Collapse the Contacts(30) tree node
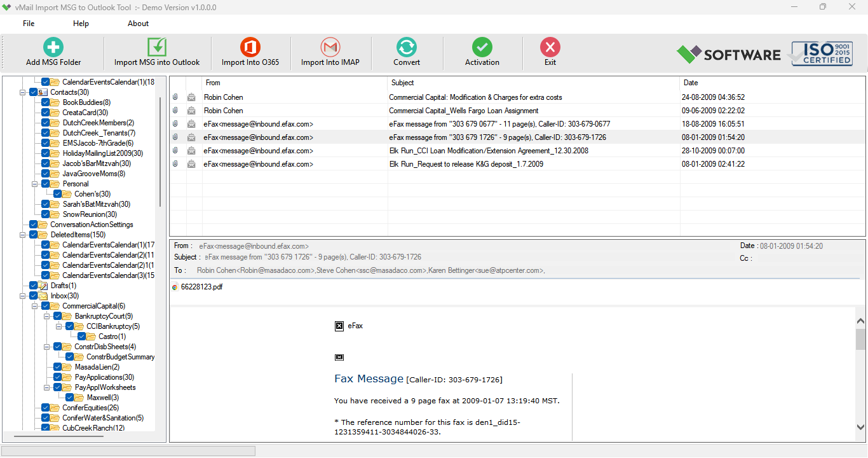Screen dimensions: 868x458 (x=23, y=92)
